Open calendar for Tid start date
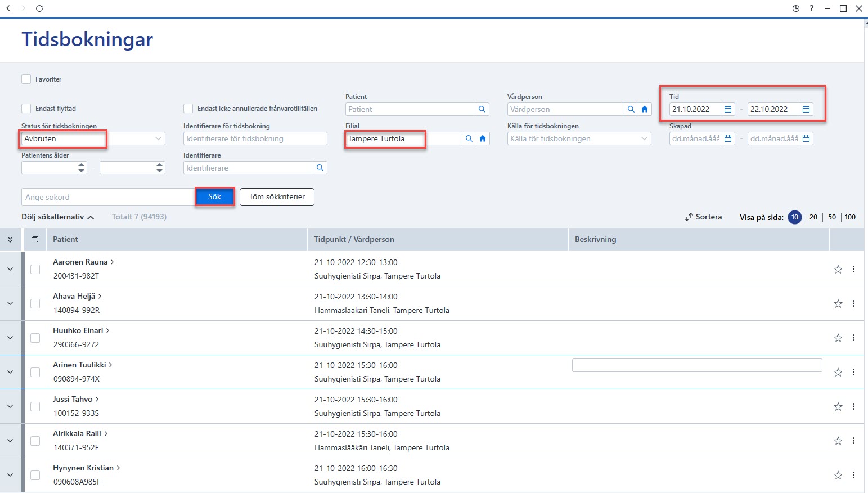Image resolution: width=868 pixels, height=493 pixels. click(728, 109)
